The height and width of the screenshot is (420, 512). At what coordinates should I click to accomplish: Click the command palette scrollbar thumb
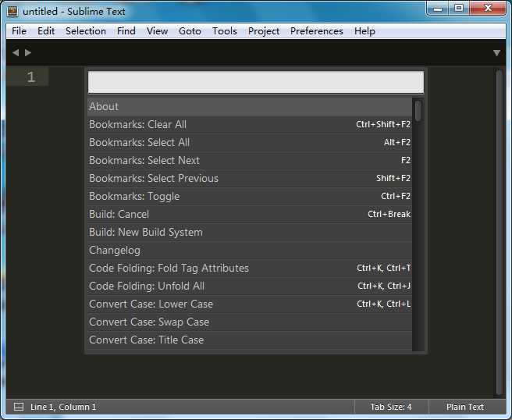(x=418, y=110)
